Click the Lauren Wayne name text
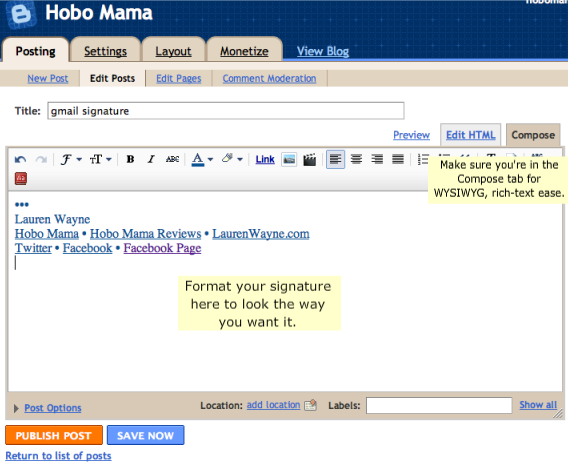This screenshot has height=470, width=568. pyautogui.click(x=52, y=219)
